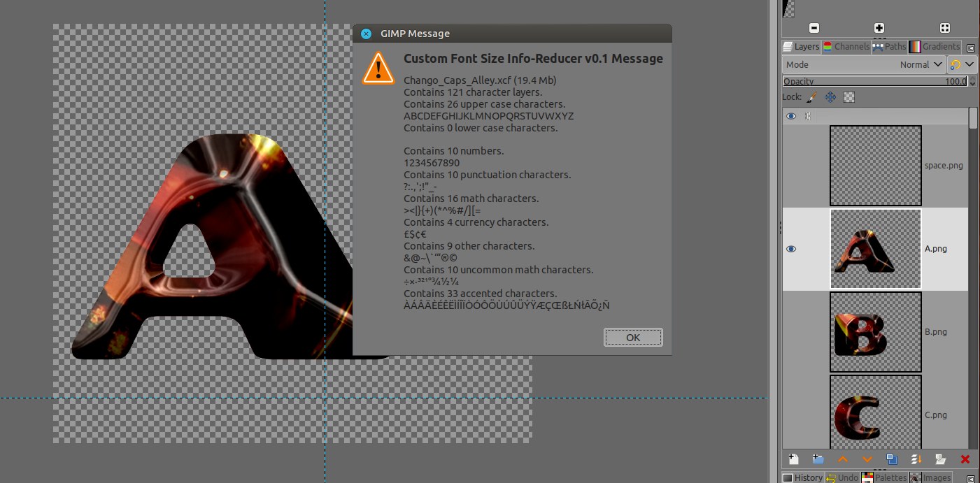Select the A.png layer thumbnail
The image size is (980, 483).
(x=876, y=249)
